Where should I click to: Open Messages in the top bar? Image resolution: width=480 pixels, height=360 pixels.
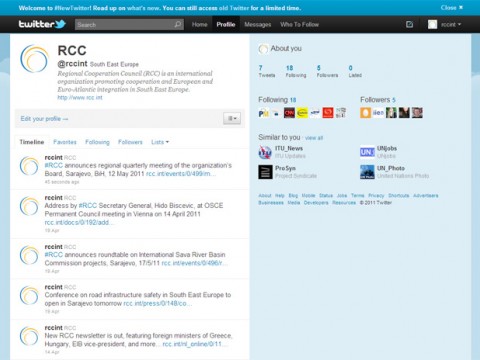[x=258, y=24]
